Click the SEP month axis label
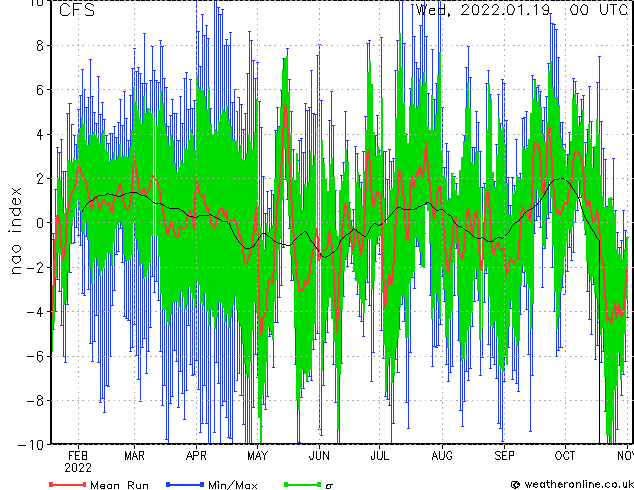The image size is (634, 490). click(504, 456)
